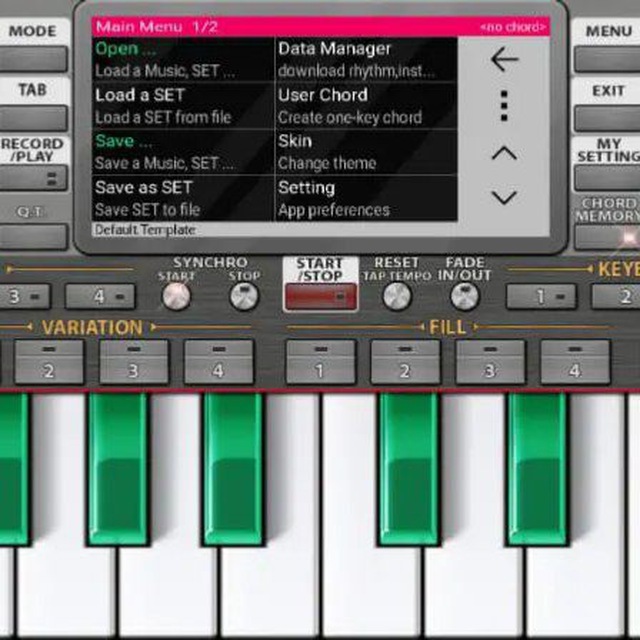640x640 pixels.
Task: Tap the back arrow in the menu screen
Action: coord(504,60)
